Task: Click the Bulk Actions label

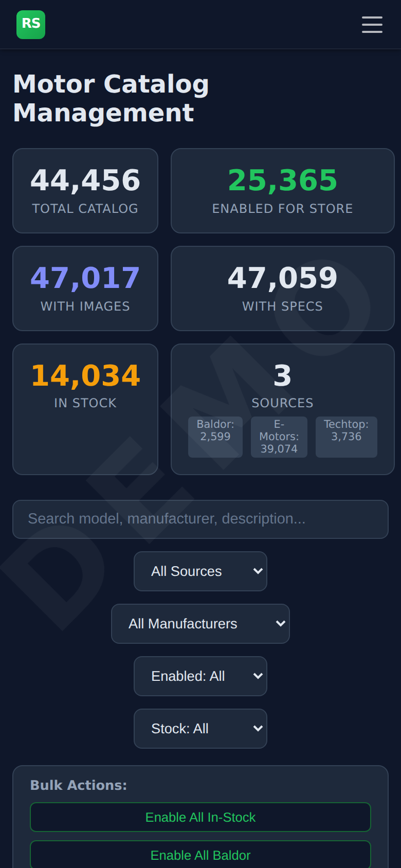Action: (x=79, y=785)
